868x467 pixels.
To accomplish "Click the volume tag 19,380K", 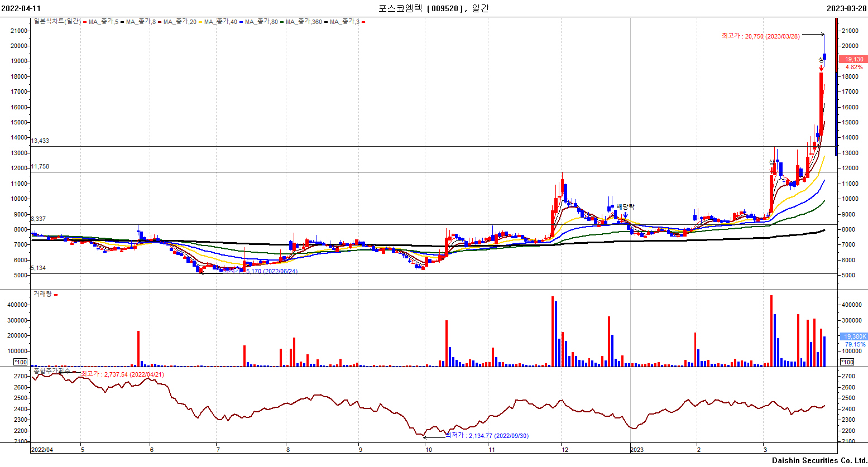I will point(853,336).
